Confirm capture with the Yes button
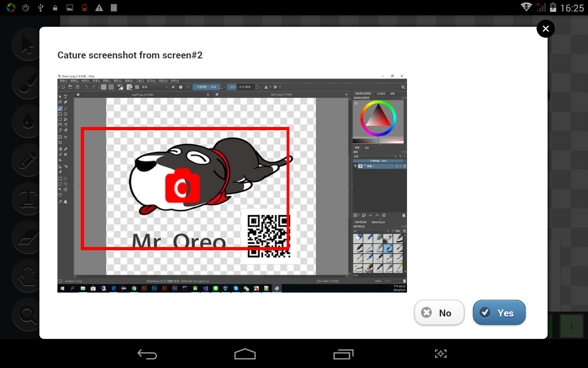The image size is (588, 368). coord(499,313)
